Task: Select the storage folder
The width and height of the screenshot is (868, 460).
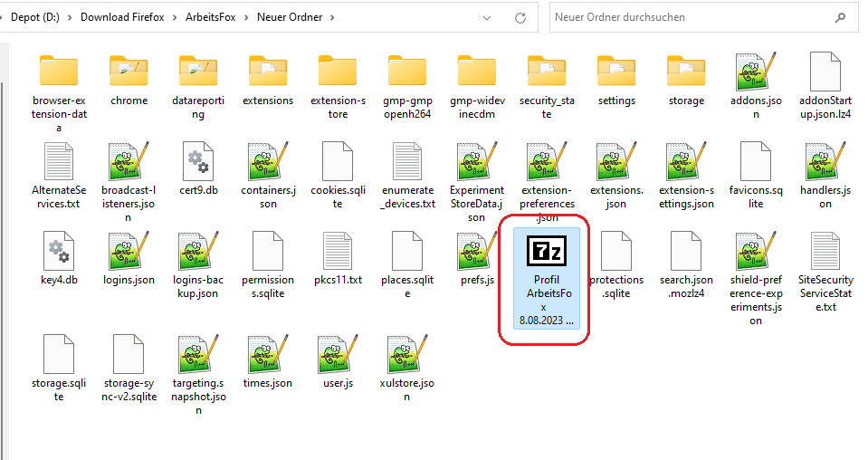Action: click(686, 81)
